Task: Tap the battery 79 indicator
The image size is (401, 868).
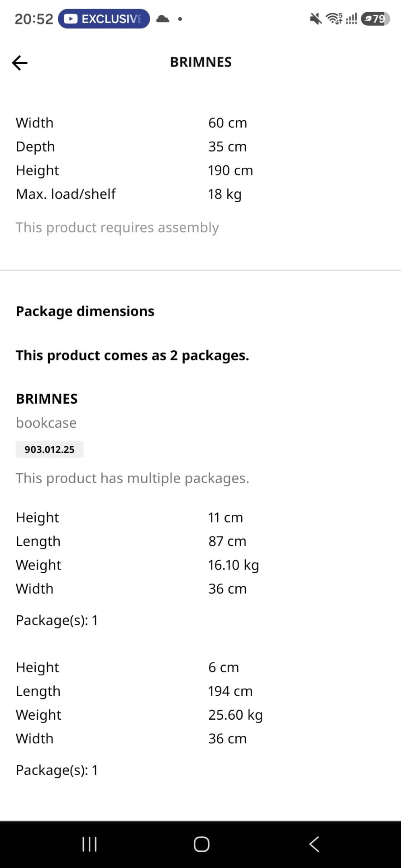Action: [375, 19]
